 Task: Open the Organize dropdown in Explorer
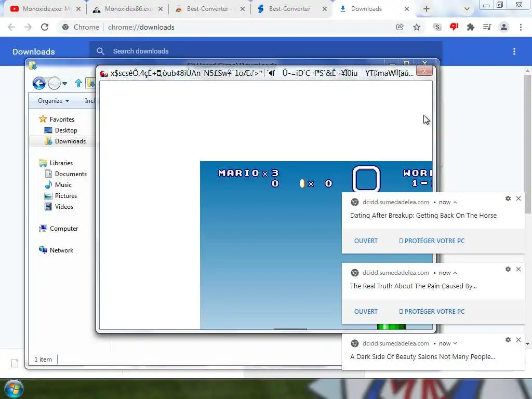tap(54, 101)
